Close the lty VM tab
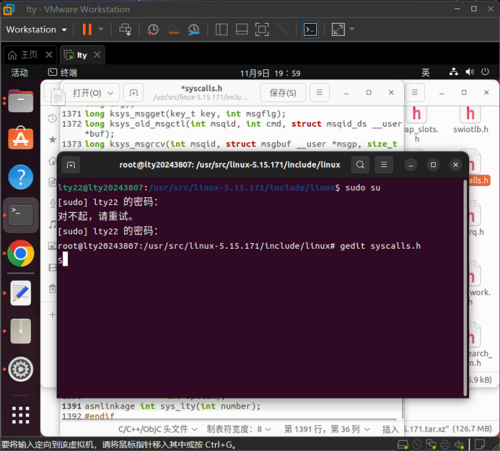The width and height of the screenshot is (500, 451). 97,55
